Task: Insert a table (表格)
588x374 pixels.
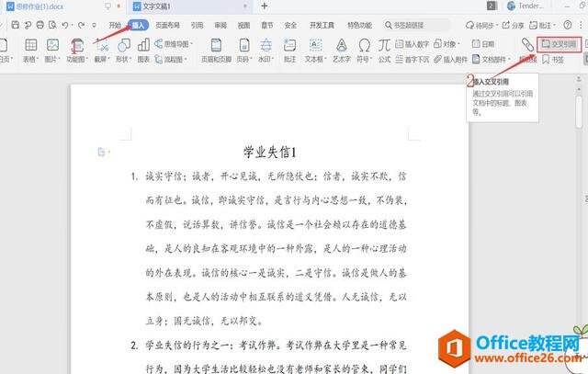Action: (x=30, y=51)
